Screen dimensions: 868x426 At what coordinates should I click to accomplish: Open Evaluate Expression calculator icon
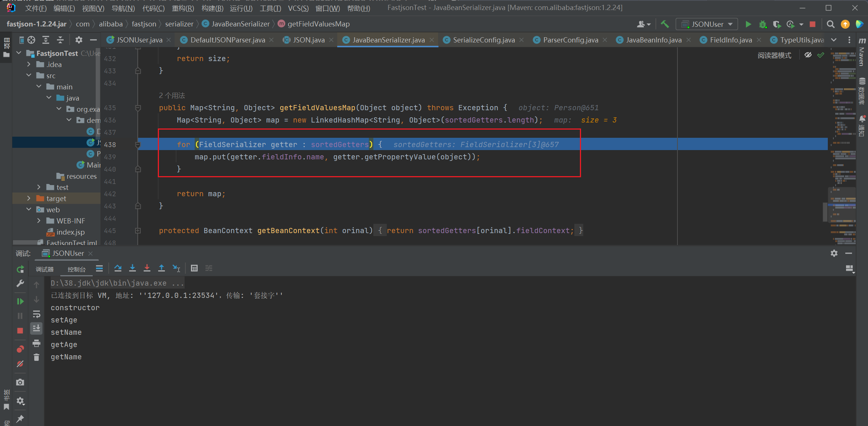click(194, 268)
